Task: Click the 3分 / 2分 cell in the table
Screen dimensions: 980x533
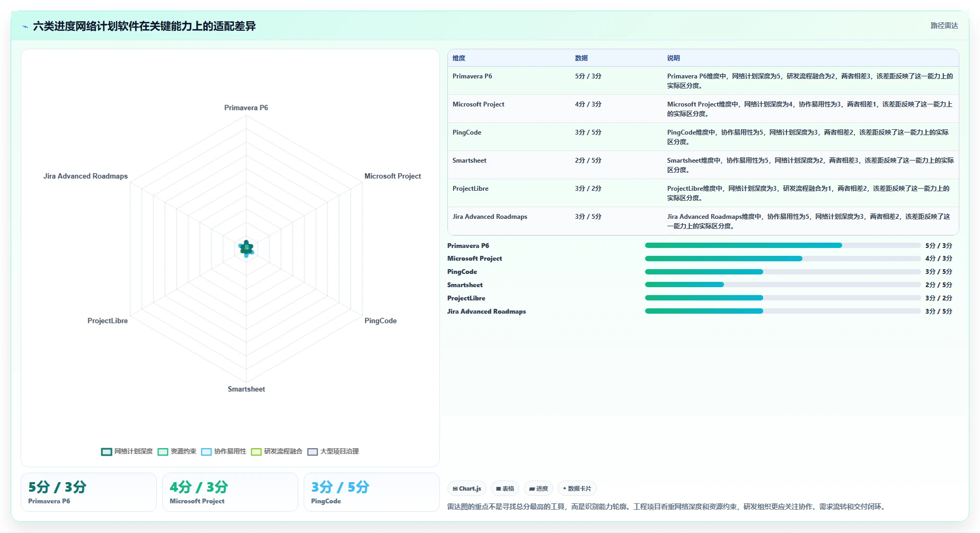Action: 588,189
